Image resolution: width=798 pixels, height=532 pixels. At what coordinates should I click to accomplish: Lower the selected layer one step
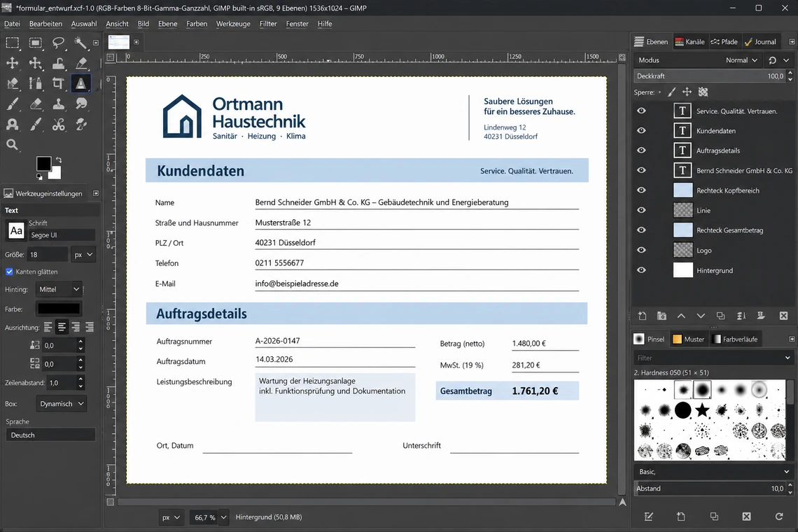tap(701, 316)
